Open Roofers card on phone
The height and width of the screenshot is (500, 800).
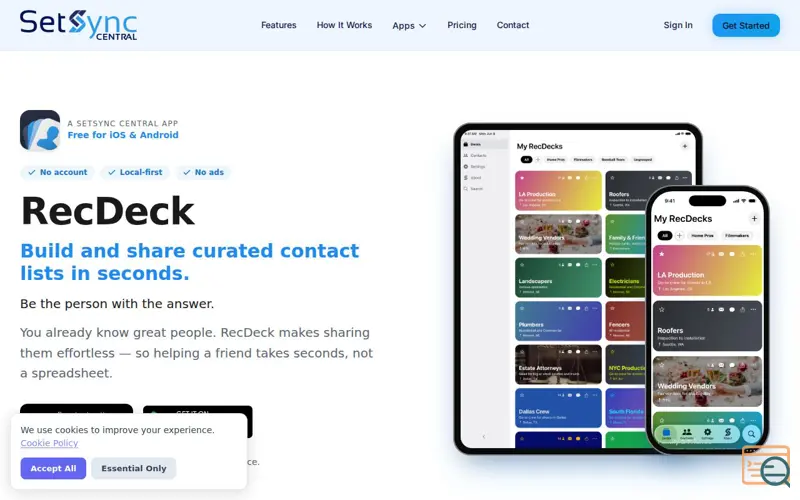pos(707,326)
